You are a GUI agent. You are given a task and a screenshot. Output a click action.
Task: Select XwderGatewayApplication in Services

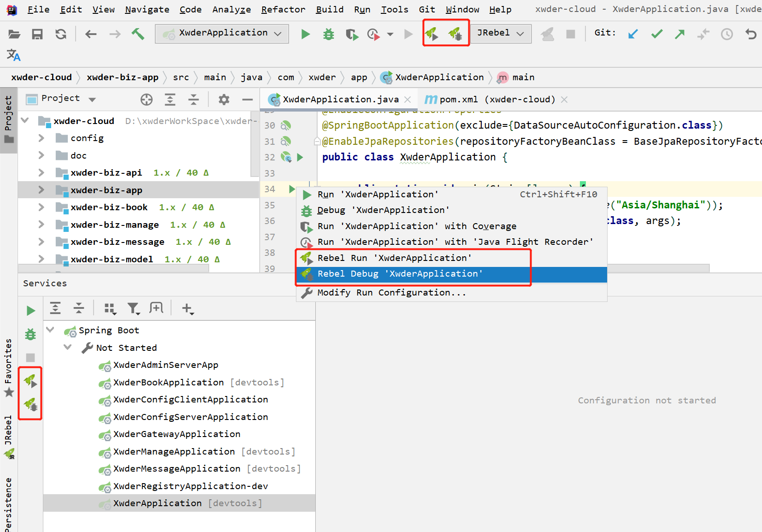[x=177, y=434]
